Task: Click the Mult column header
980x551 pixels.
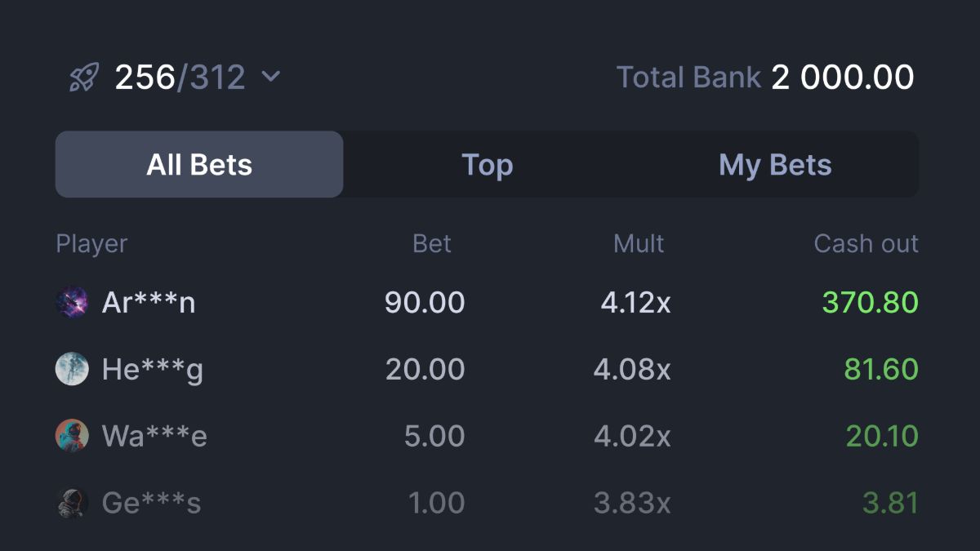Action: [639, 244]
